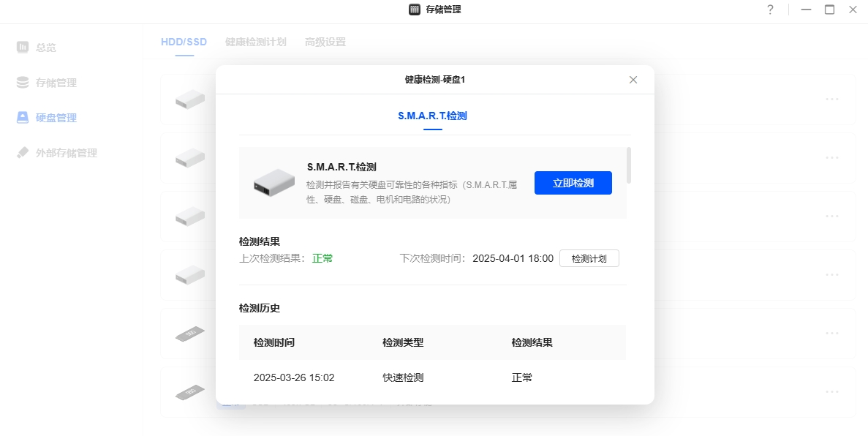
Task: Click the 立即检测 button
Action: (x=573, y=183)
